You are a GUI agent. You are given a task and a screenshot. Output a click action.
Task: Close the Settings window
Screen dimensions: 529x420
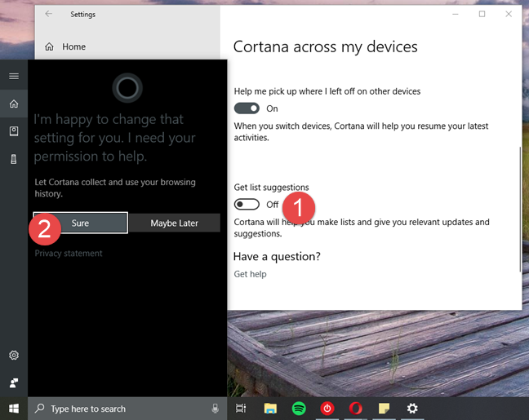tap(509, 14)
